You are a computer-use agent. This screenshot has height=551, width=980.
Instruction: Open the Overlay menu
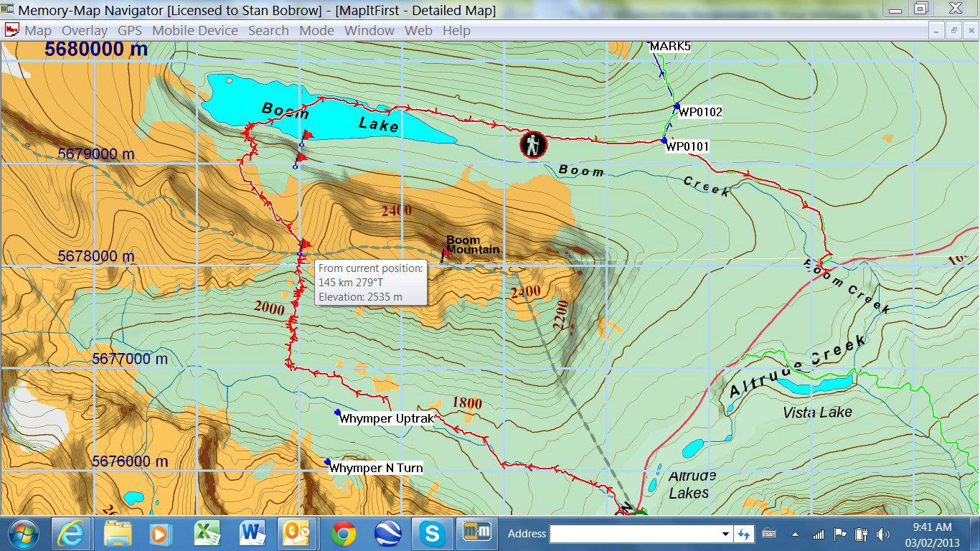click(84, 30)
